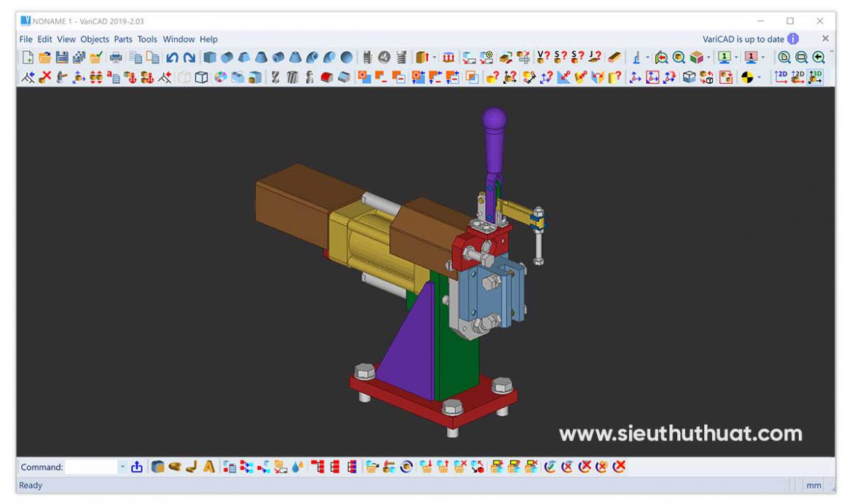This screenshot has height=504, width=852.
Task: Open a file with the folder icon
Action: 44,57
